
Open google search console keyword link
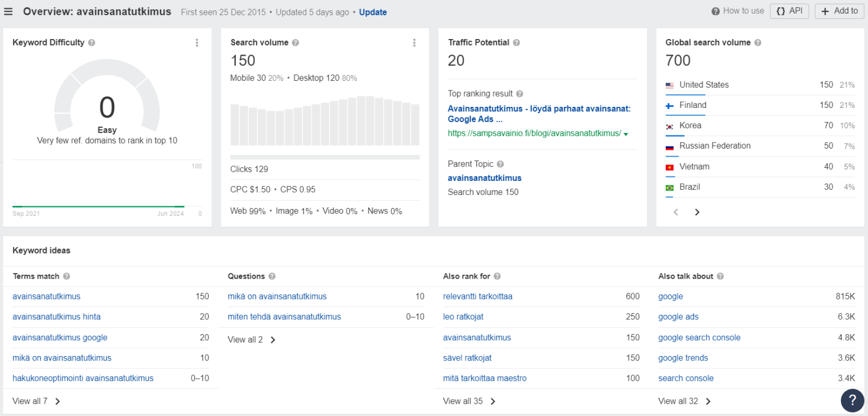[699, 337]
